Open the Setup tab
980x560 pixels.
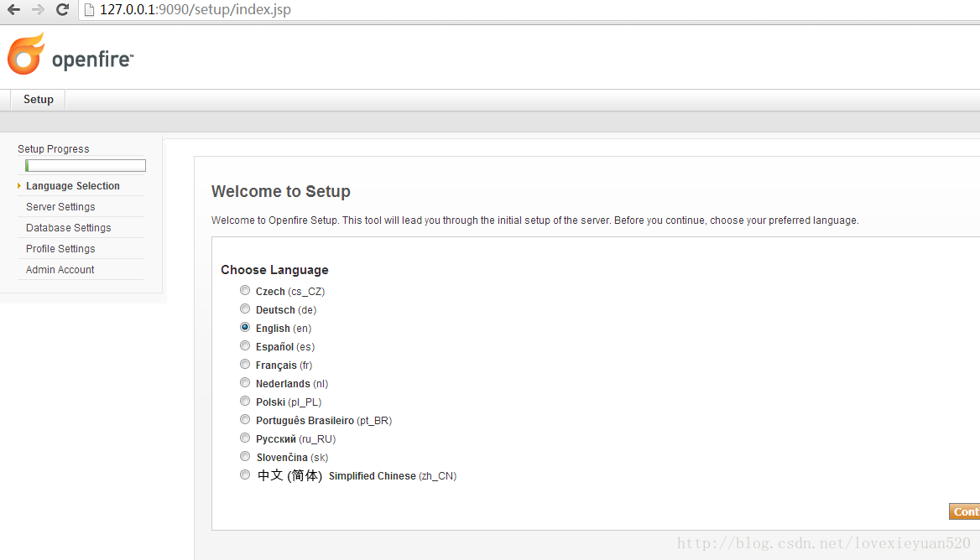pos(38,99)
